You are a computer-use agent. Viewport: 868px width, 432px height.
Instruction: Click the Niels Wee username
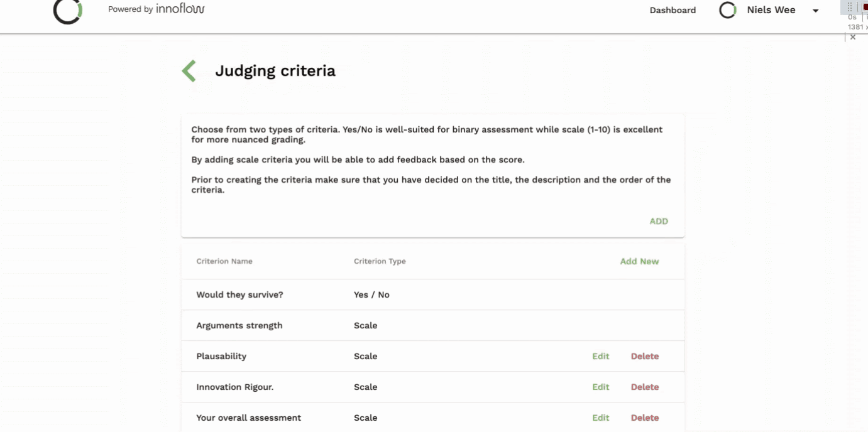click(x=771, y=10)
